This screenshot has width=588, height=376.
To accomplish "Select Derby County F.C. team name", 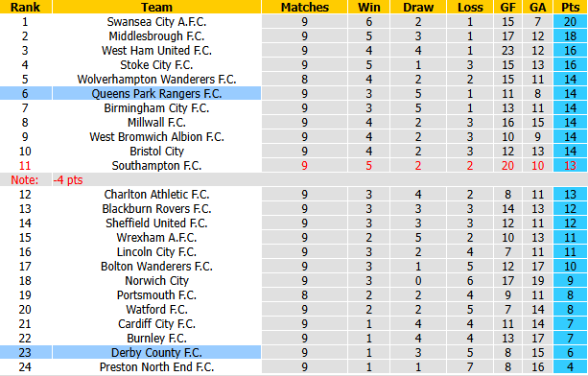I will pyautogui.click(x=156, y=352).
